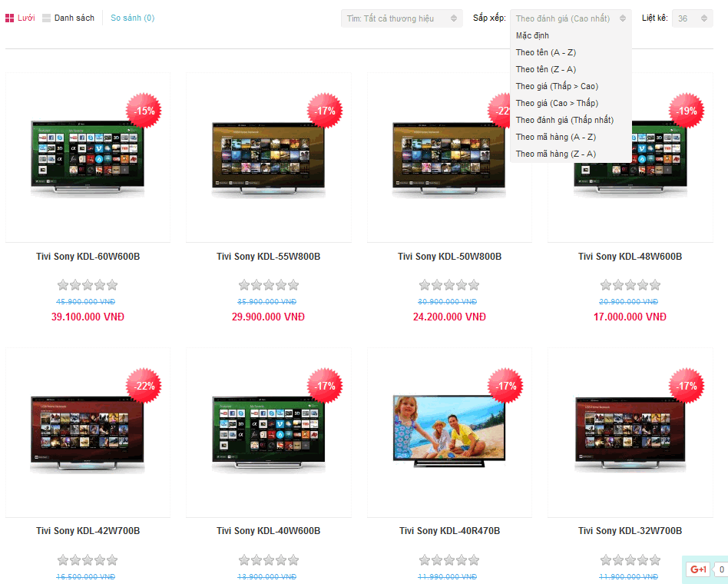Switch to Lưới grid view
The height and width of the screenshot is (584, 728).
click(x=20, y=18)
